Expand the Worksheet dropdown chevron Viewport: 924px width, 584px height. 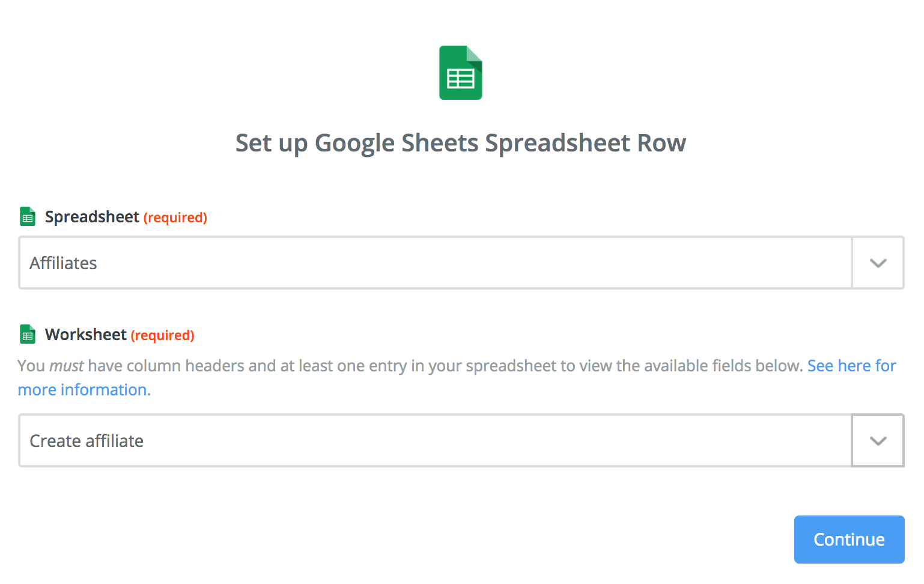click(878, 441)
